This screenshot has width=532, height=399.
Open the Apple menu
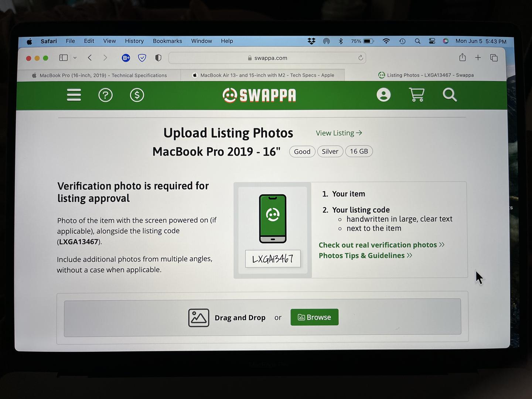(29, 41)
